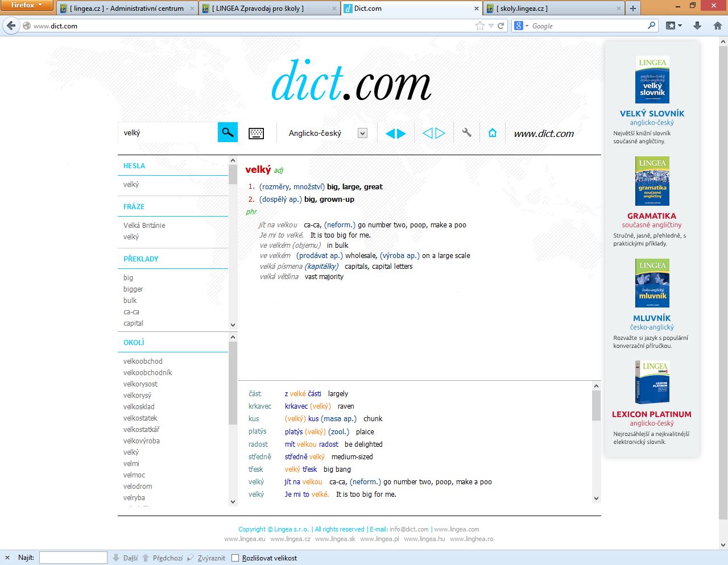Switch to the skoly.lingea.cz tab
The width and height of the screenshot is (728, 565).
coord(553,9)
